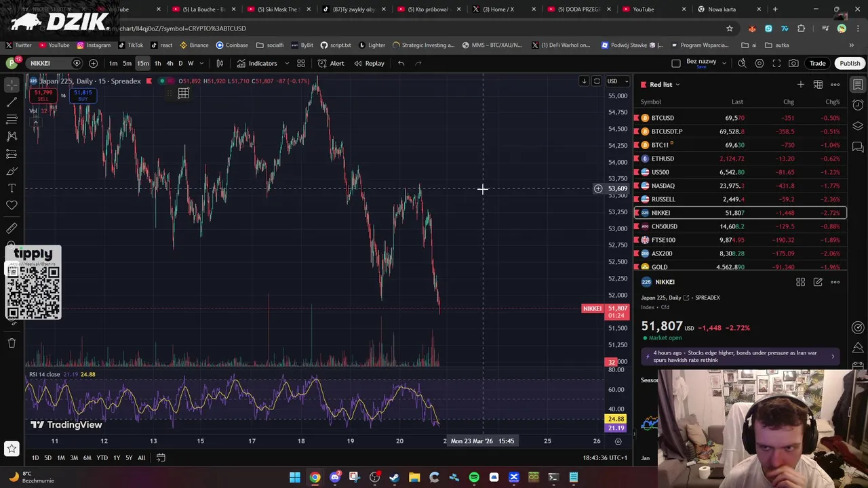Switch to the weekly W timeframe
Viewport: 868px width, 488px height.
coord(191,63)
